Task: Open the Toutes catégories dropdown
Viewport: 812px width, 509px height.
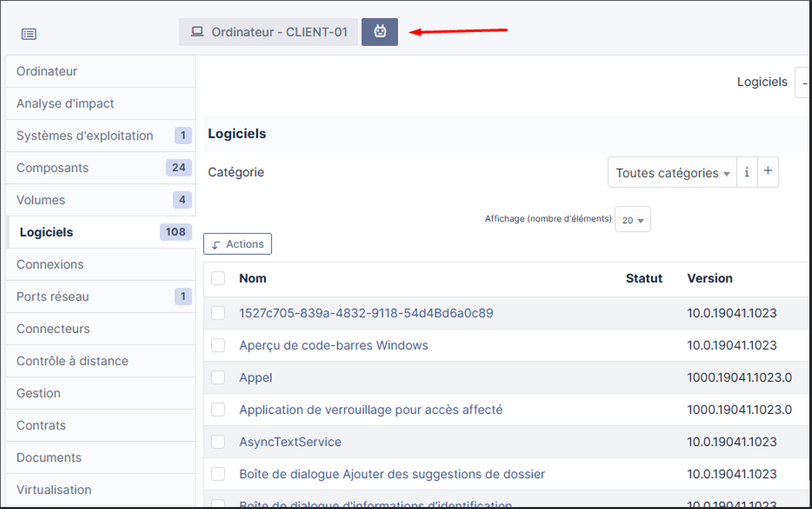Action: tap(671, 172)
